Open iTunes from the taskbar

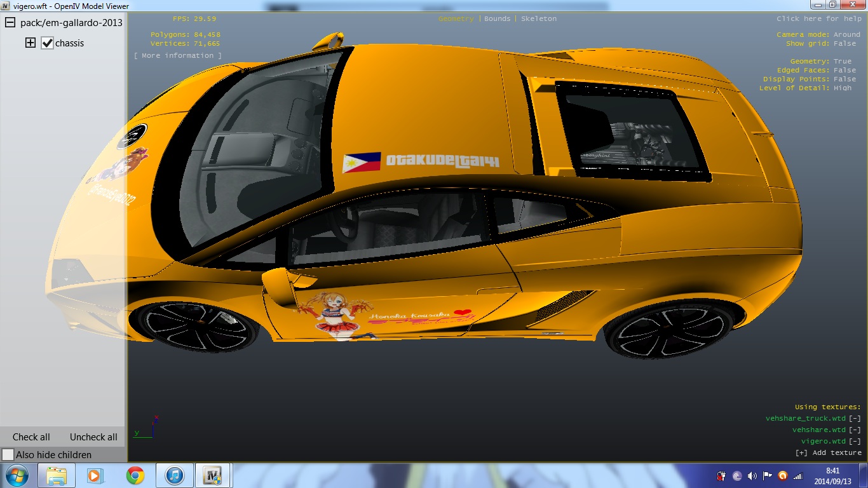pos(174,475)
